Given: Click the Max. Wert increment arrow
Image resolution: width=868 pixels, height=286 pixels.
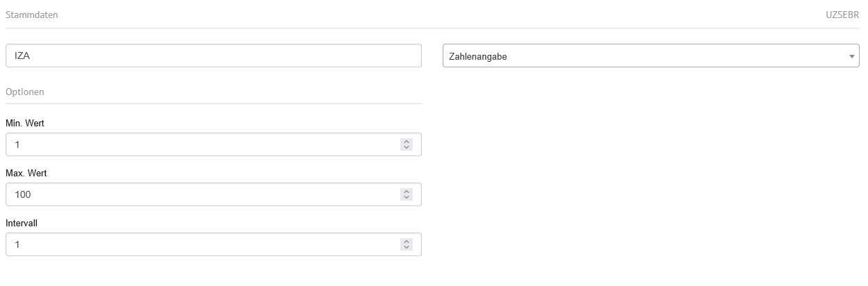Looking at the screenshot, I should coord(407,192).
